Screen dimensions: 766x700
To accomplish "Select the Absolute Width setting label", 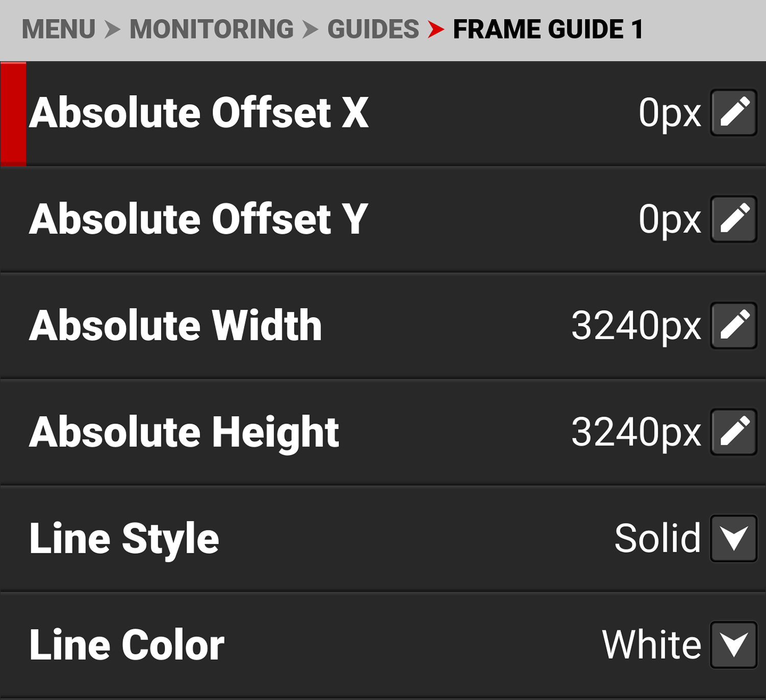I will (x=176, y=325).
